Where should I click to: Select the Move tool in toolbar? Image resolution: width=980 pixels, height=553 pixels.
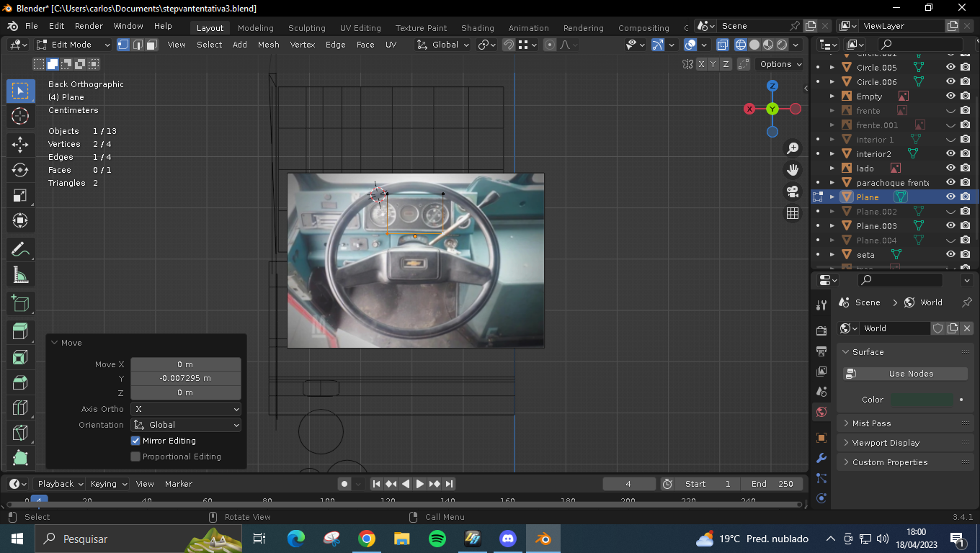(20, 144)
